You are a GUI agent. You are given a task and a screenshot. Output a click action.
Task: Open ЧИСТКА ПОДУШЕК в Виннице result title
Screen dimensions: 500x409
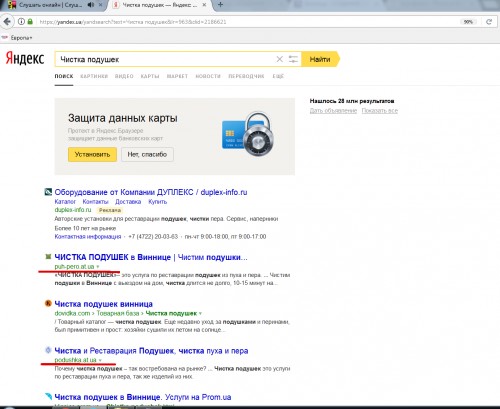point(151,257)
